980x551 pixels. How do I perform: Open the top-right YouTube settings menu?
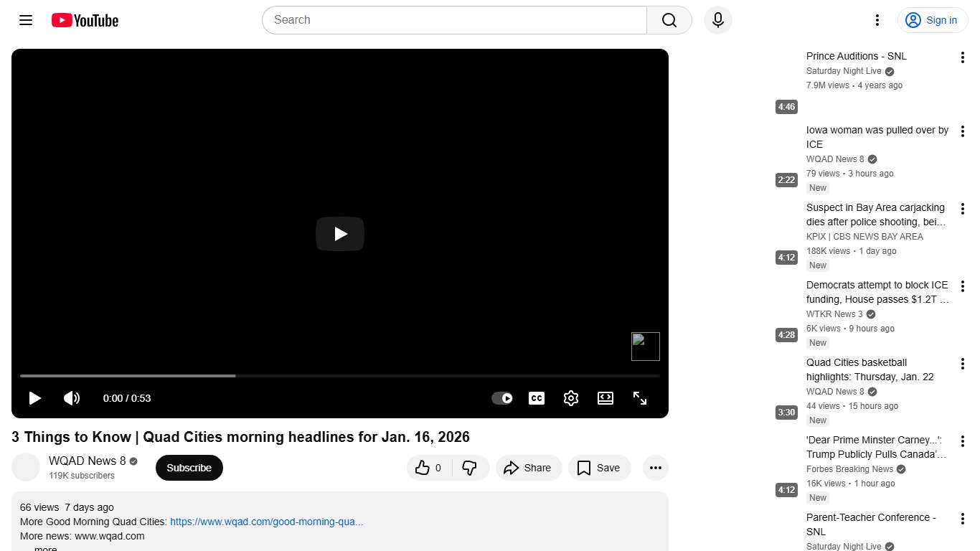pos(877,20)
